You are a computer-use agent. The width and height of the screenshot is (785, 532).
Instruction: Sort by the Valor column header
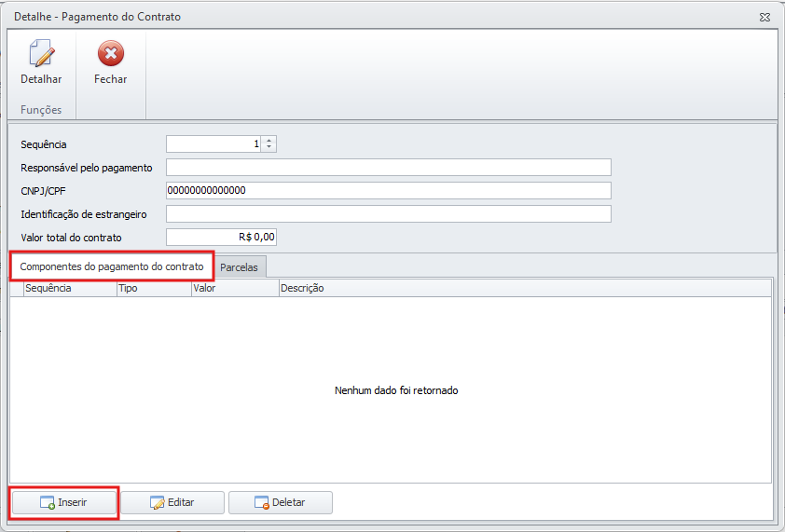point(234,289)
